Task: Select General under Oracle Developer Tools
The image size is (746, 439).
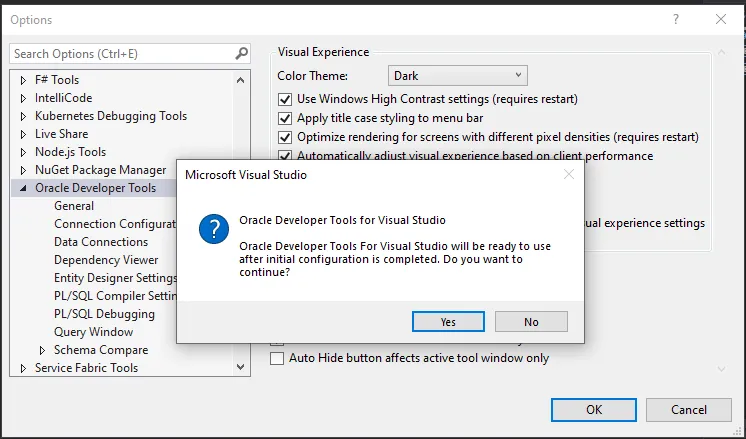Action: click(74, 206)
